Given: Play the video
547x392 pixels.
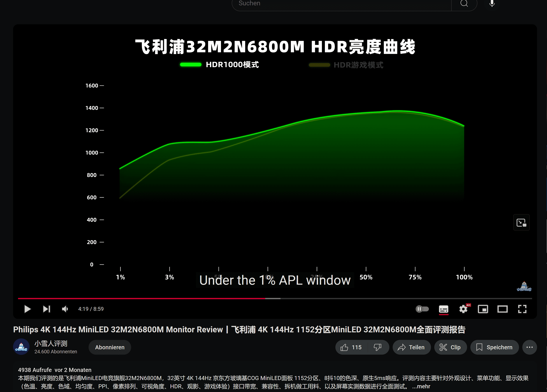Looking at the screenshot, I should pyautogui.click(x=27, y=309).
